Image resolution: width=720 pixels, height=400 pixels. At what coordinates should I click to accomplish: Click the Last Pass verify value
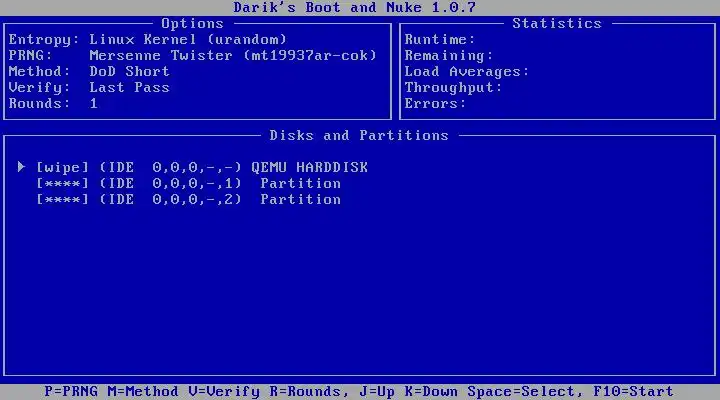click(x=129, y=88)
